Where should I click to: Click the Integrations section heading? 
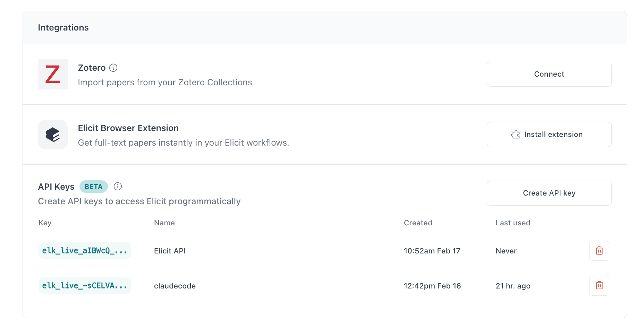pyautogui.click(x=63, y=28)
